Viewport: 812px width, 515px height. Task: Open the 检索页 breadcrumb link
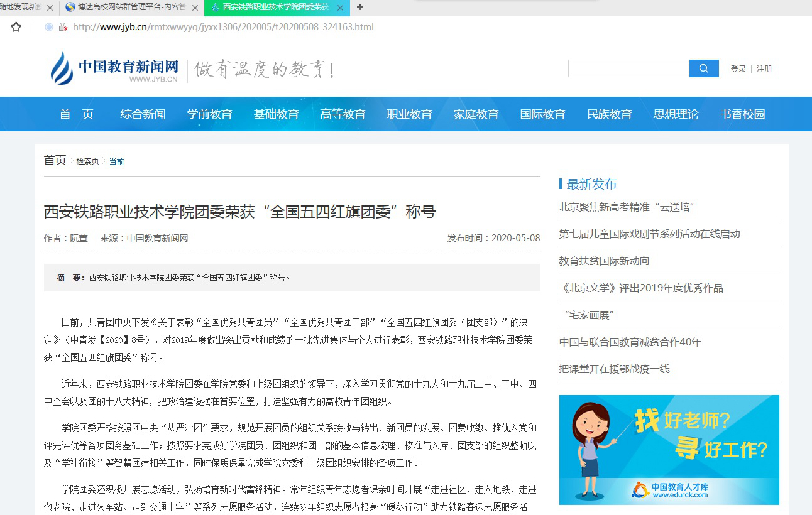pyautogui.click(x=87, y=161)
